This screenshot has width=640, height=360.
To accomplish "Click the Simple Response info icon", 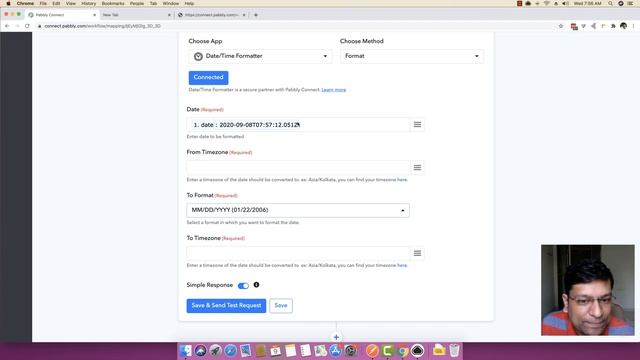I will 256,285.
